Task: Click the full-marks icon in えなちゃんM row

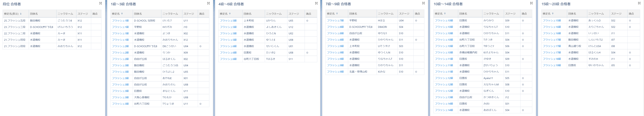Action: [x=523, y=85]
